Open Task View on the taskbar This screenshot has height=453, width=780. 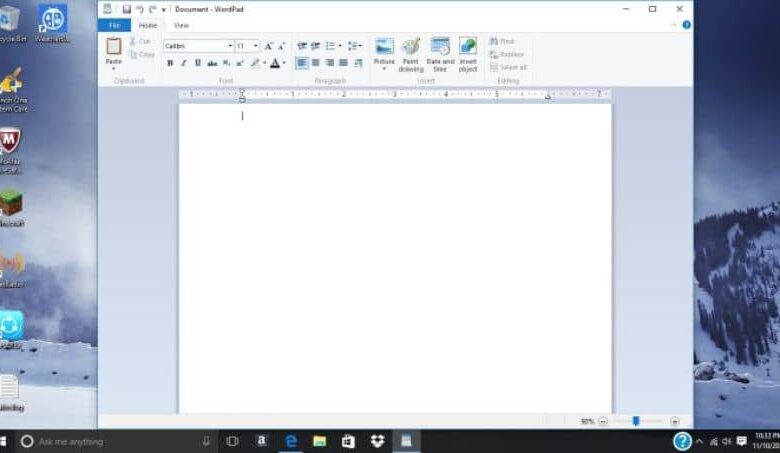coord(232,441)
